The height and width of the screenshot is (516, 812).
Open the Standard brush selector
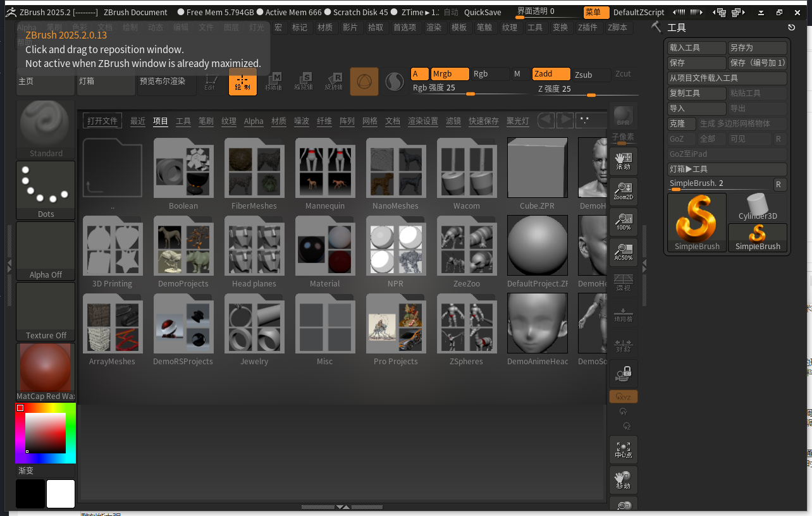point(46,128)
